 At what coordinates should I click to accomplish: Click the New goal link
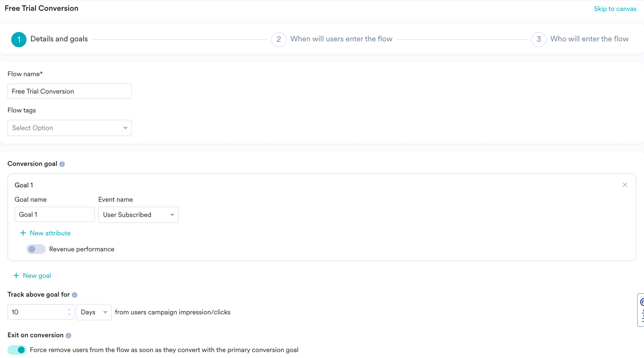(x=37, y=275)
